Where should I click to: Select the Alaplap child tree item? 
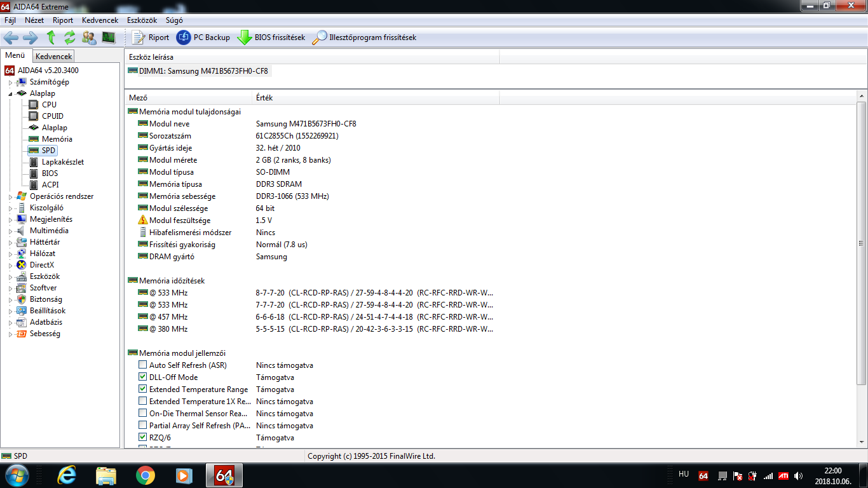pos(48,128)
